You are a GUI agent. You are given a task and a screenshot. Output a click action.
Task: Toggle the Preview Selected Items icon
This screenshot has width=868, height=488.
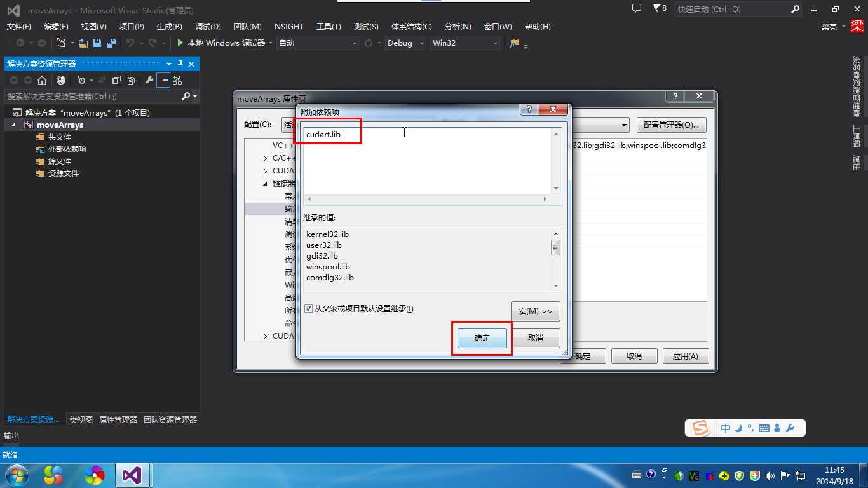pyautogui.click(x=163, y=80)
